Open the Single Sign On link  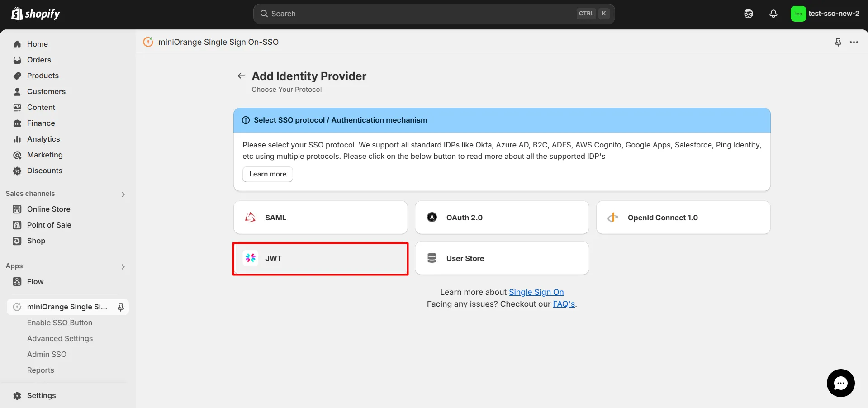[536, 292]
